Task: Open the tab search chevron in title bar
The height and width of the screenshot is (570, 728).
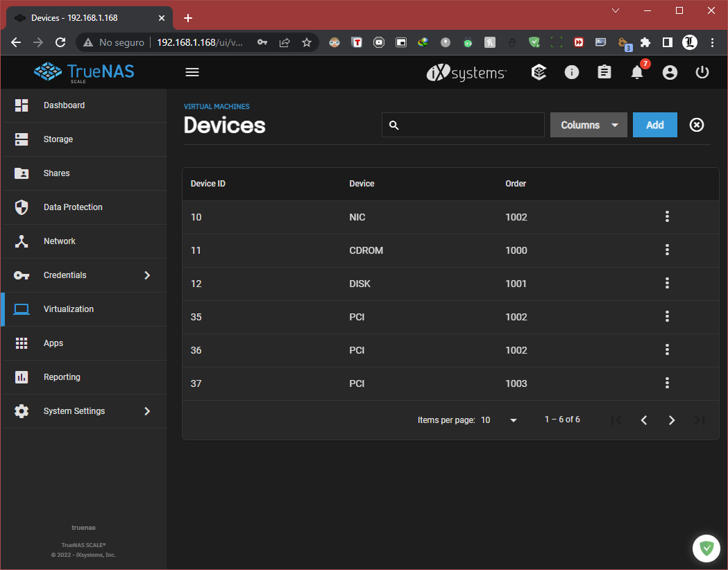Action: click(616, 10)
